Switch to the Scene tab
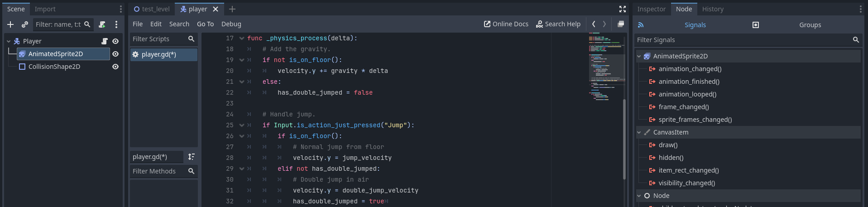Screen dimensions: 868x207 (16, 9)
